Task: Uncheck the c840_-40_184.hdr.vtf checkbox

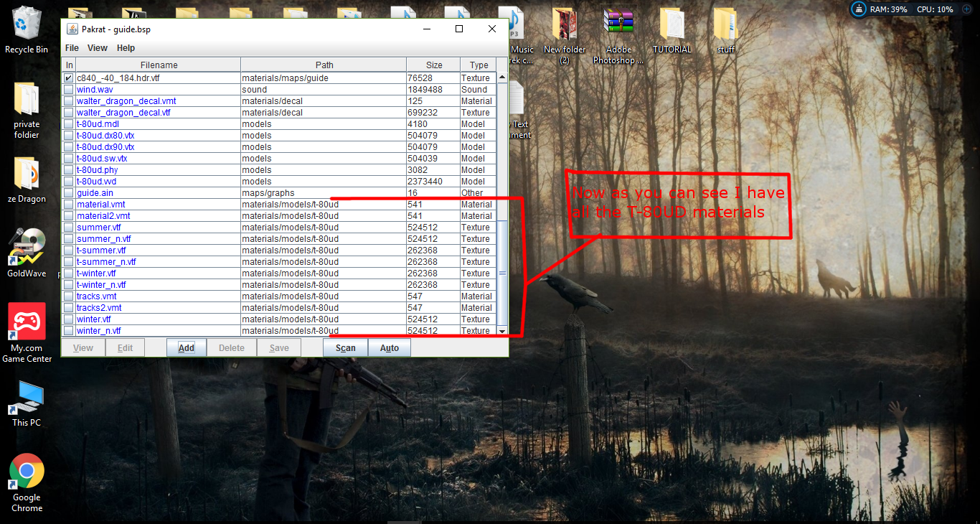Action: (x=69, y=78)
